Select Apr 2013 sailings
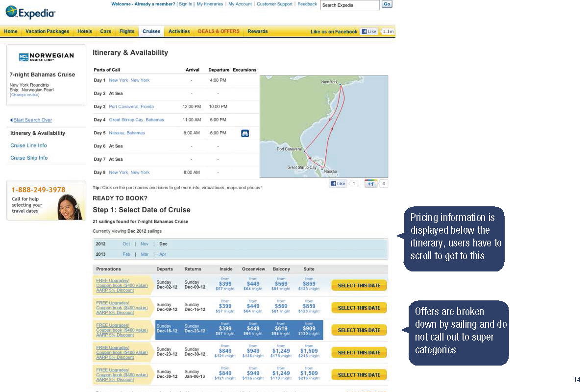The image size is (588, 392). (163, 254)
